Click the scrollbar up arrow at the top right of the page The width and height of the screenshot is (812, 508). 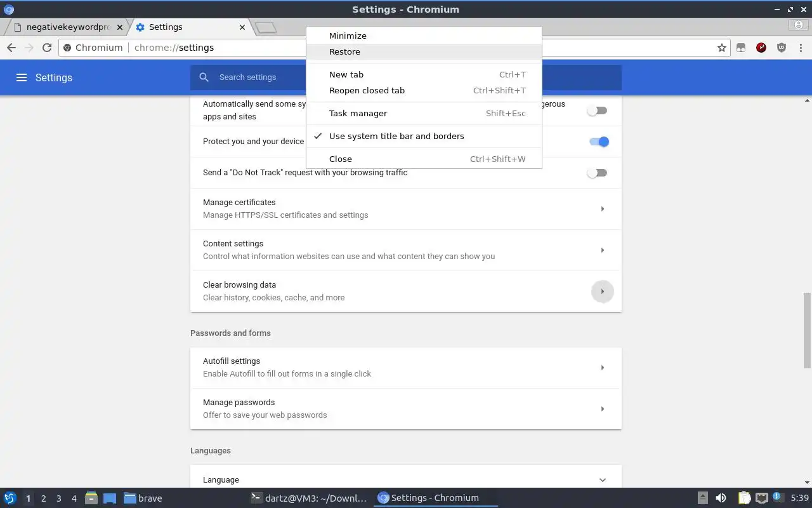(807, 100)
